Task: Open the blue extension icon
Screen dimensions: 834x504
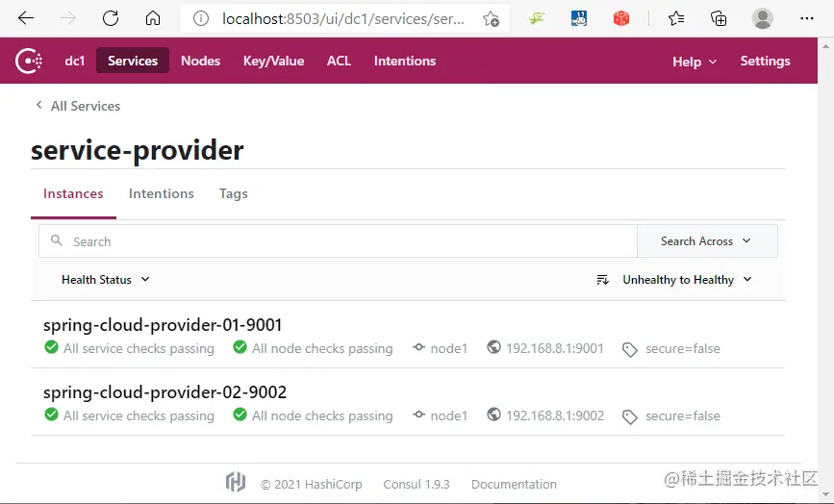Action: (579, 18)
